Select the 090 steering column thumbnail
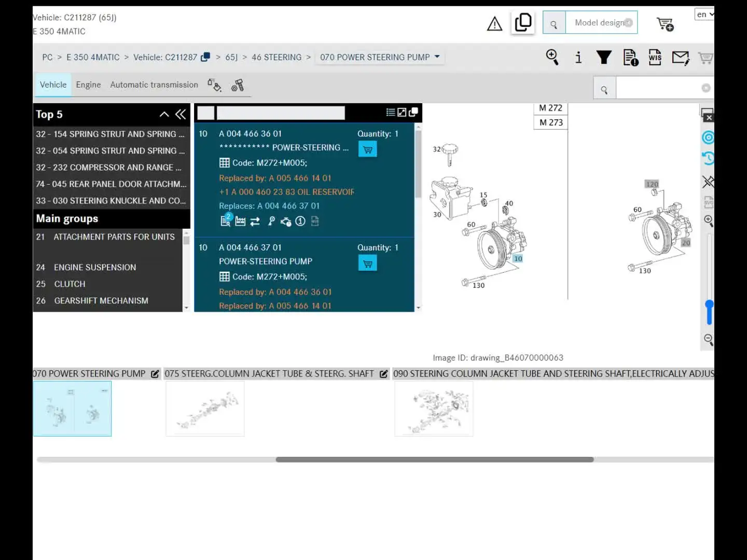 pyautogui.click(x=434, y=409)
